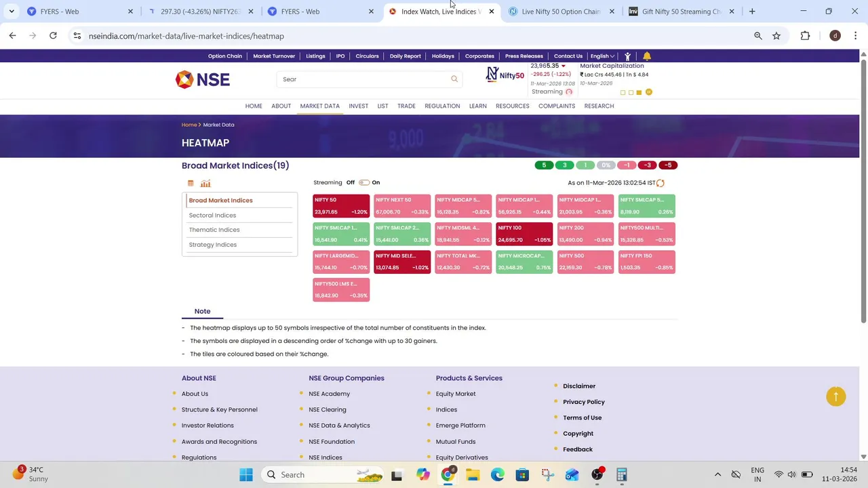Open the browser zoom magnifier icon
The image size is (868, 488).
(758, 36)
